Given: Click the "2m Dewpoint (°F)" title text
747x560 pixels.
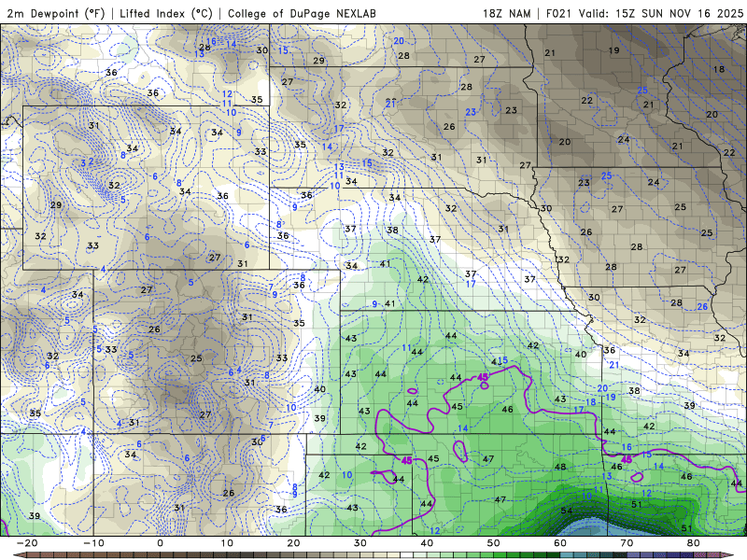Looking at the screenshot, I should click(x=56, y=14).
